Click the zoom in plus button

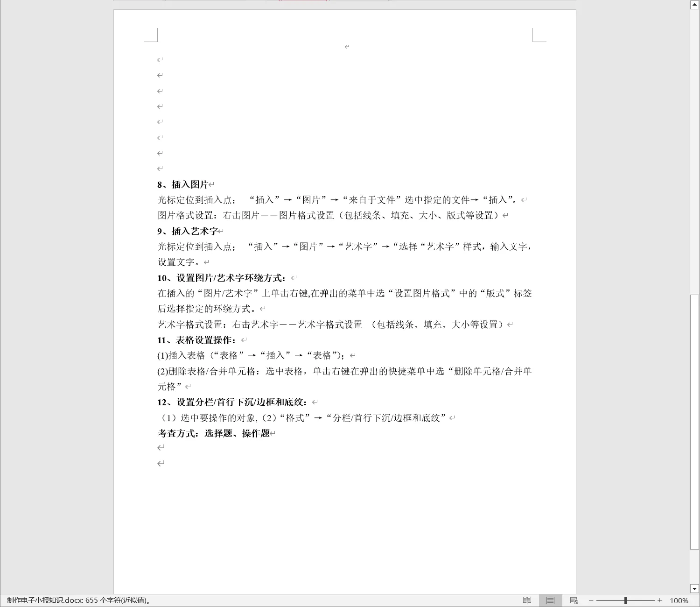[x=659, y=600]
